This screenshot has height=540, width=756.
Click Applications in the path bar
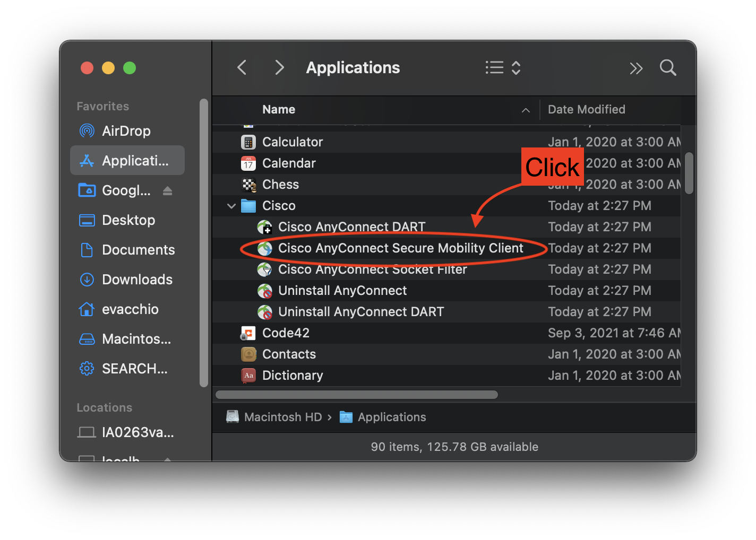click(x=383, y=417)
